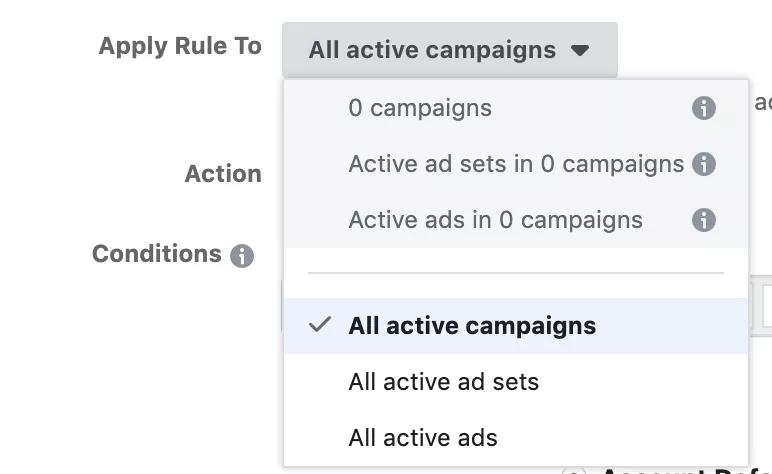Choose "All active ad sets" from the list
Screen dimensions: 772x474
pyautogui.click(x=443, y=382)
